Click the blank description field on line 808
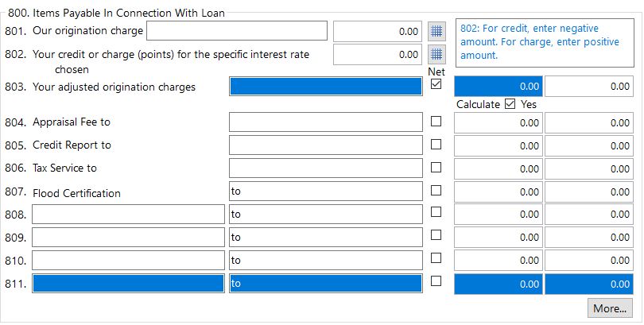644x325 pixels. pyautogui.click(x=128, y=215)
